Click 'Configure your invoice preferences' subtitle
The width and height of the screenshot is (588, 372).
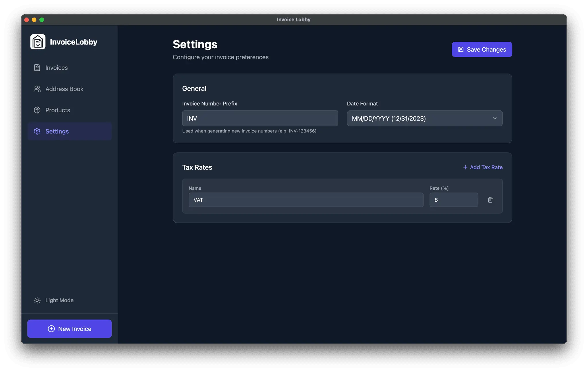(x=220, y=57)
